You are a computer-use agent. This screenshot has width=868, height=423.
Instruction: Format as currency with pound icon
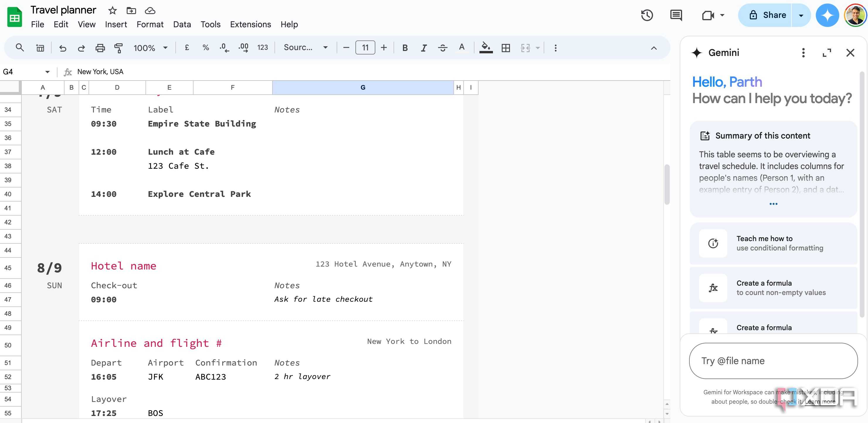[187, 48]
